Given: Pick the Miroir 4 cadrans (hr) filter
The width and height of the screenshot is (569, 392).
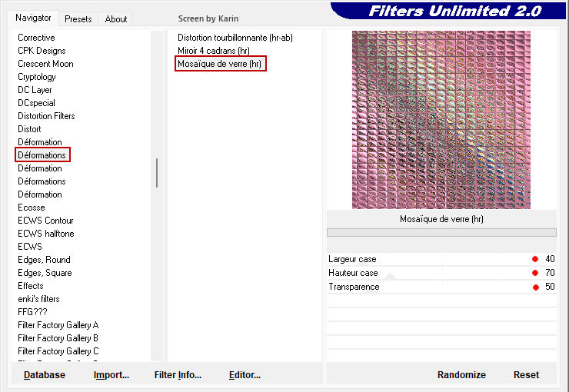Looking at the screenshot, I should tap(214, 51).
